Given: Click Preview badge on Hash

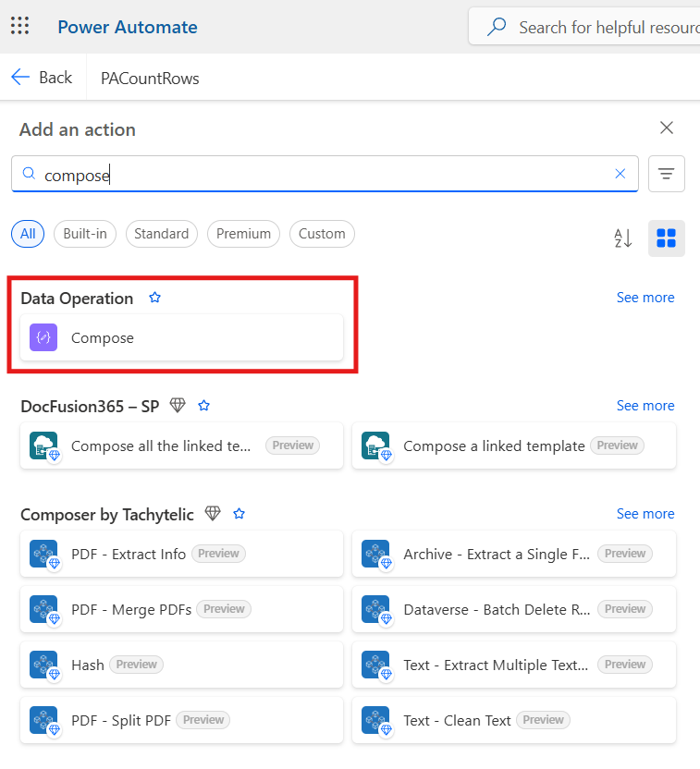Looking at the screenshot, I should pyautogui.click(x=136, y=665).
